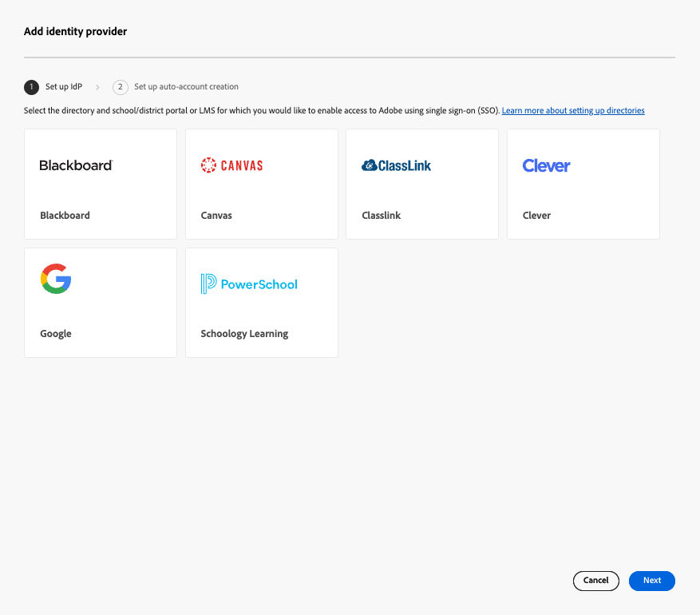Viewport: 700px width, 615px height.
Task: Select the Clever card label
Action: pyautogui.click(x=536, y=216)
